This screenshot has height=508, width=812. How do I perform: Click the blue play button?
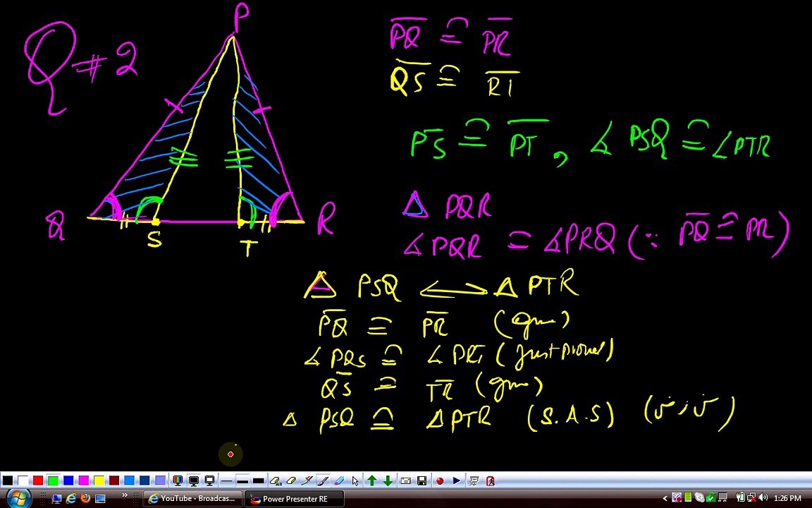[x=456, y=481]
